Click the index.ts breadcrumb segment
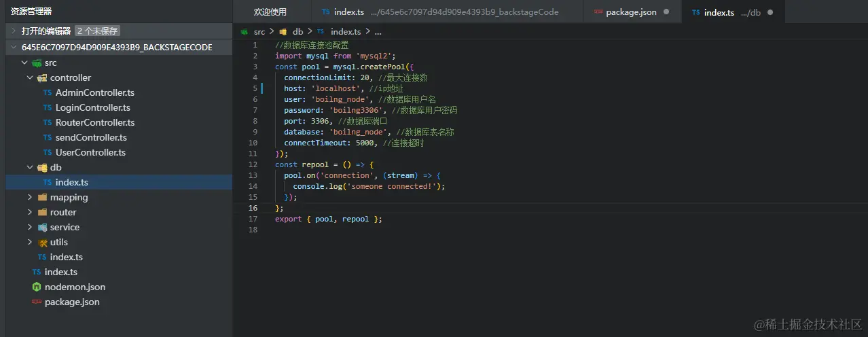868x337 pixels. [346, 31]
